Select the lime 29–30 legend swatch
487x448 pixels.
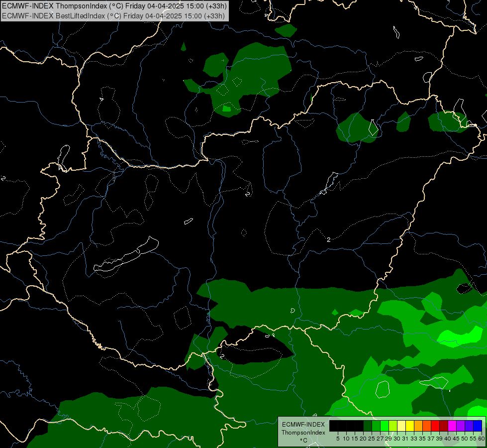[393, 426]
